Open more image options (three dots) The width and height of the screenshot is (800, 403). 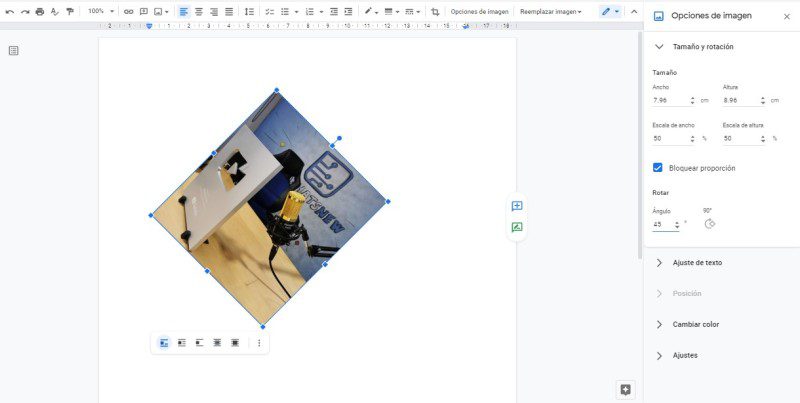[x=259, y=343]
